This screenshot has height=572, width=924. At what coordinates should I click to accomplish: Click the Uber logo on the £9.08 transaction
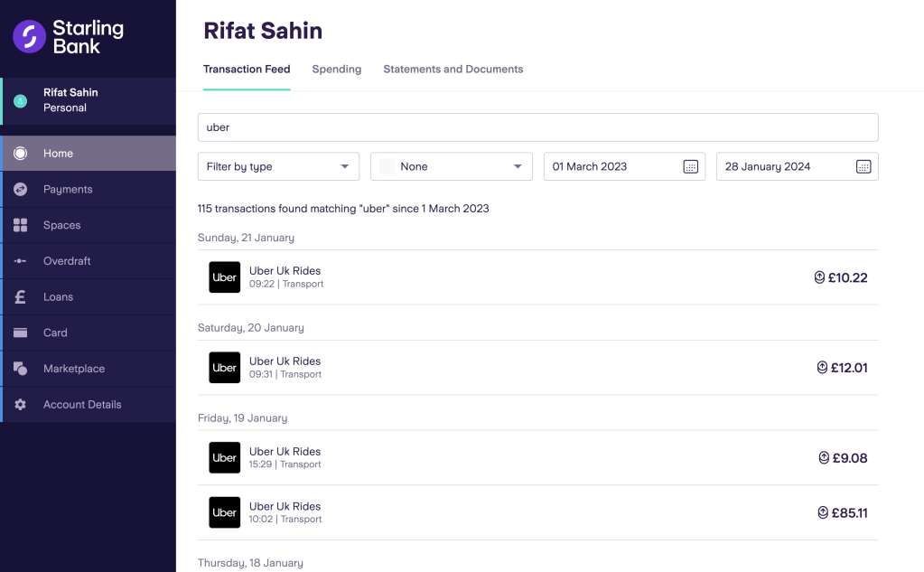(225, 457)
